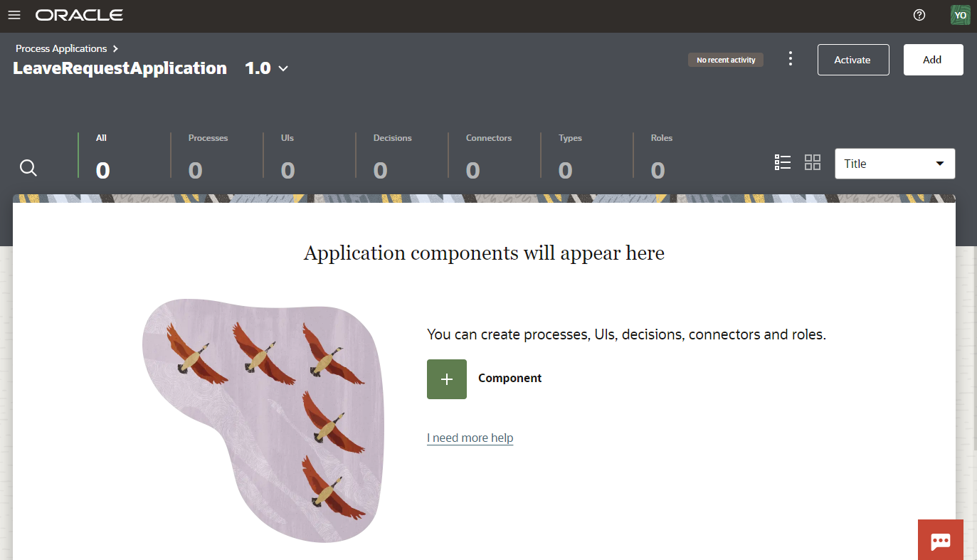
Task: Go back to Process Applications breadcrumb
Action: tap(61, 48)
